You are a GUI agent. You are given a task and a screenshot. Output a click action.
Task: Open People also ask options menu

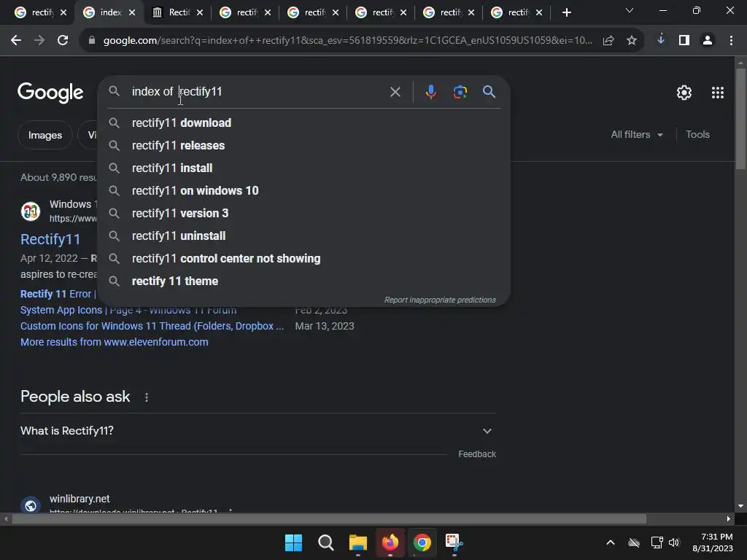click(x=147, y=397)
